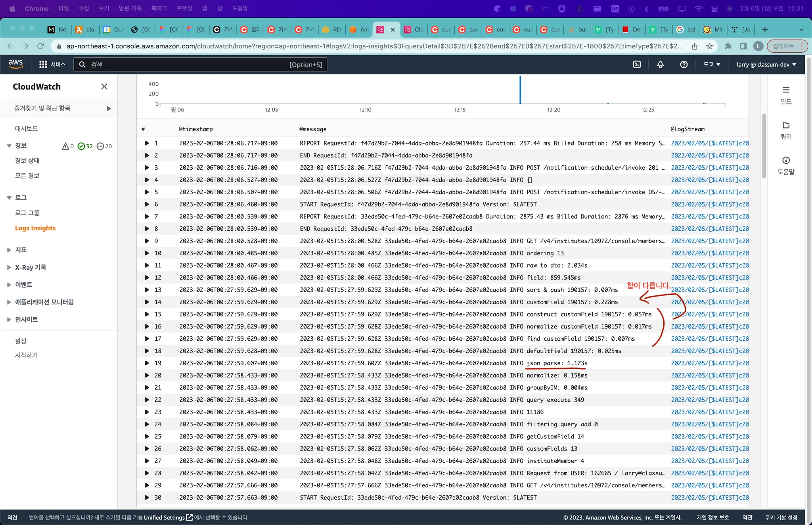The width and height of the screenshot is (812, 525).
Task: Expand X-Ray traces section
Action: tap(9, 268)
